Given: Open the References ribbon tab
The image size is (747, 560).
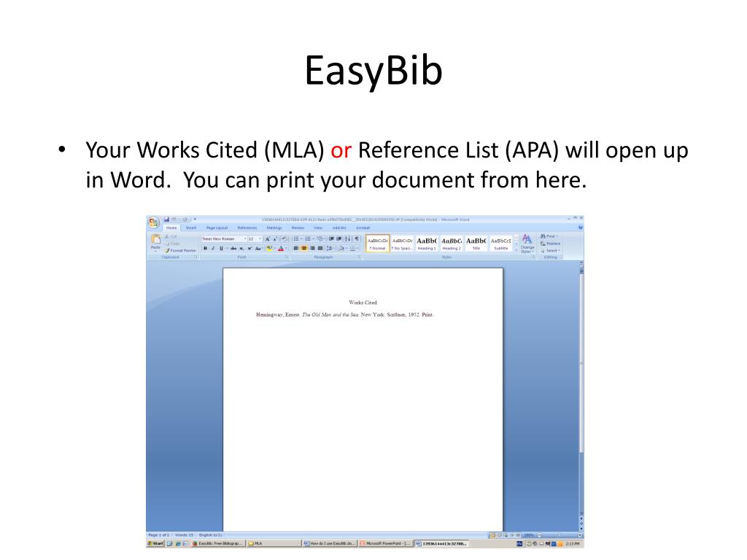Looking at the screenshot, I should pyautogui.click(x=247, y=228).
